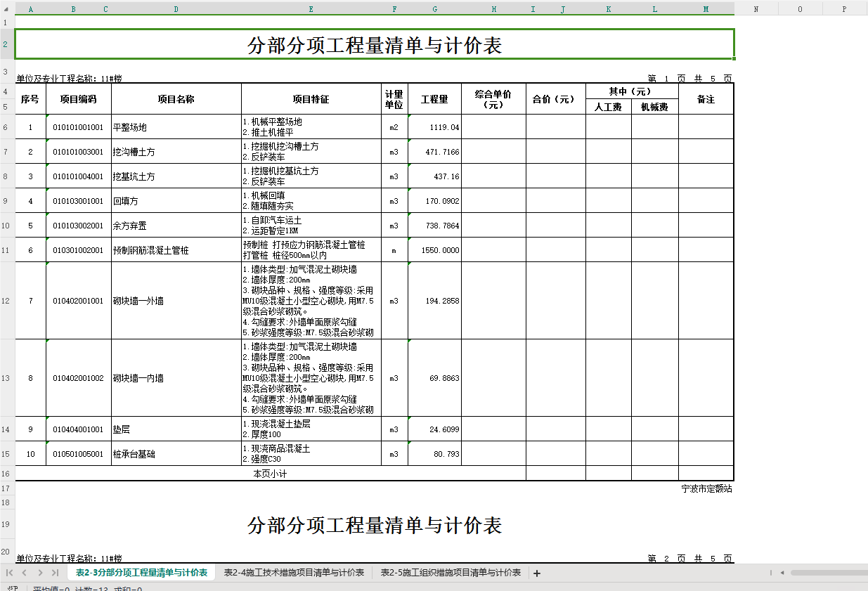Image resolution: width=868 pixels, height=591 pixels.
Task: Select row 12 via its row header
Action: (x=6, y=301)
